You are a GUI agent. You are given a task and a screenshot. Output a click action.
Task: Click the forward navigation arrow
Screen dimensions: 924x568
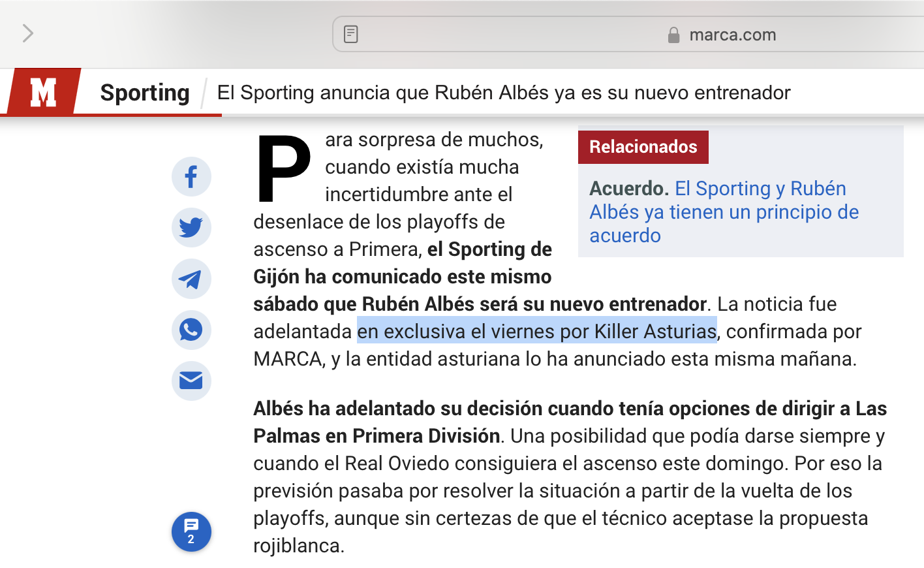pos(27,33)
